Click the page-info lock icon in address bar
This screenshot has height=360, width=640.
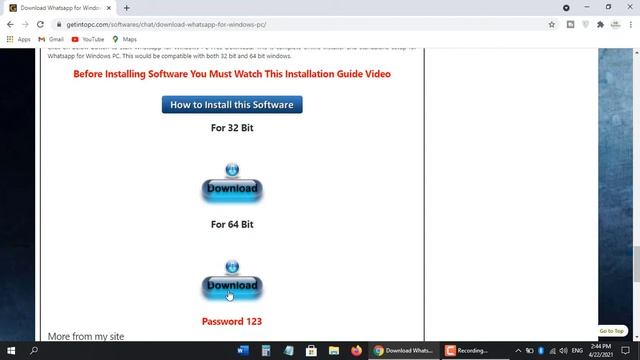click(x=59, y=24)
